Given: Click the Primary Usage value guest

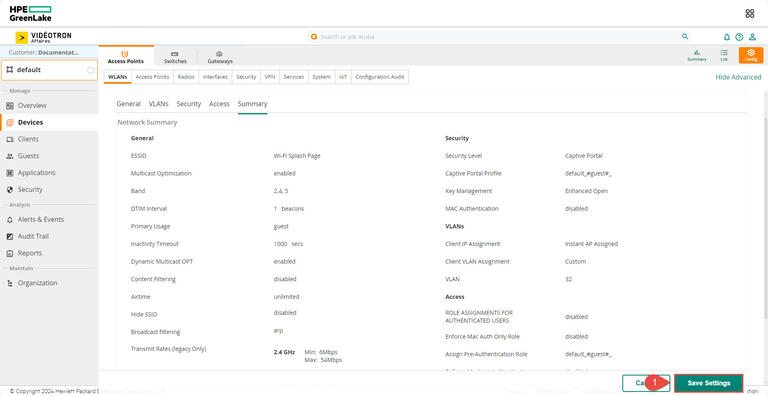Looking at the screenshot, I should 281,226.
